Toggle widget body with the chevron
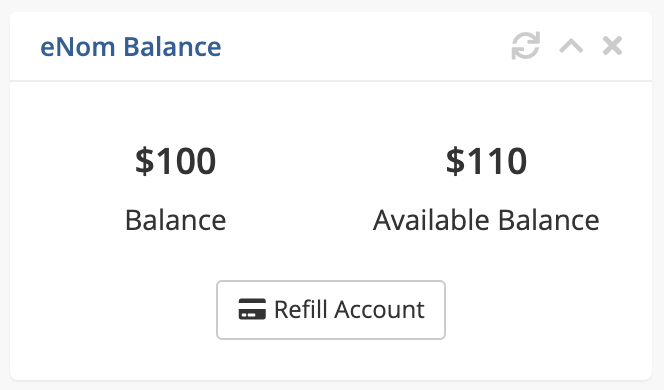This screenshot has width=664, height=390. pos(571,46)
